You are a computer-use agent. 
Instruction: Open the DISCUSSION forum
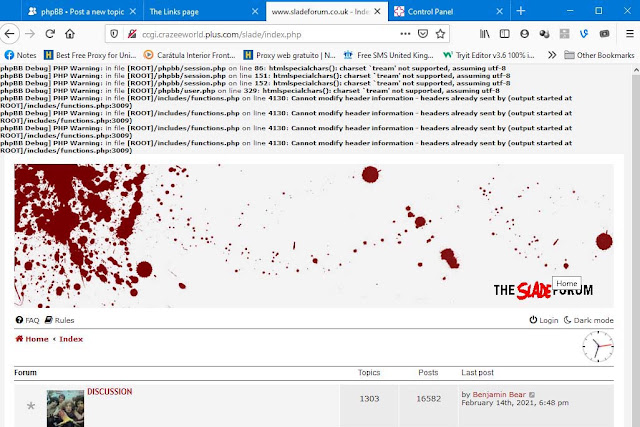(x=110, y=391)
